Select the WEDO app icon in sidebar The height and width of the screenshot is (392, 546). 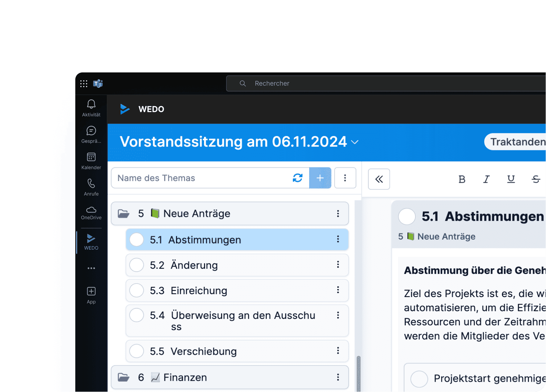91,238
